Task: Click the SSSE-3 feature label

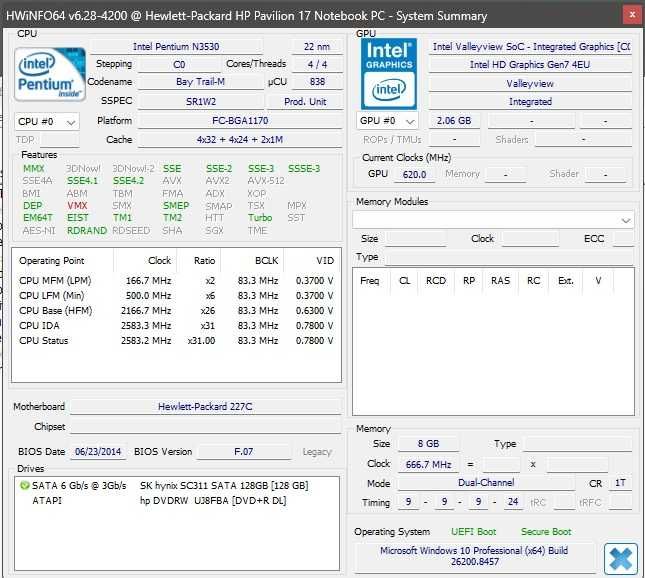Action: (x=304, y=169)
